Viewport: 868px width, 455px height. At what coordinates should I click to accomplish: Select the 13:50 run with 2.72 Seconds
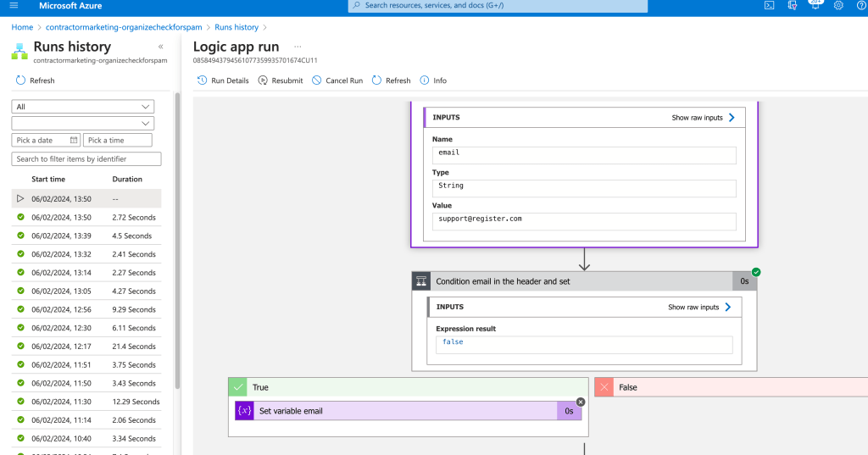(86, 217)
